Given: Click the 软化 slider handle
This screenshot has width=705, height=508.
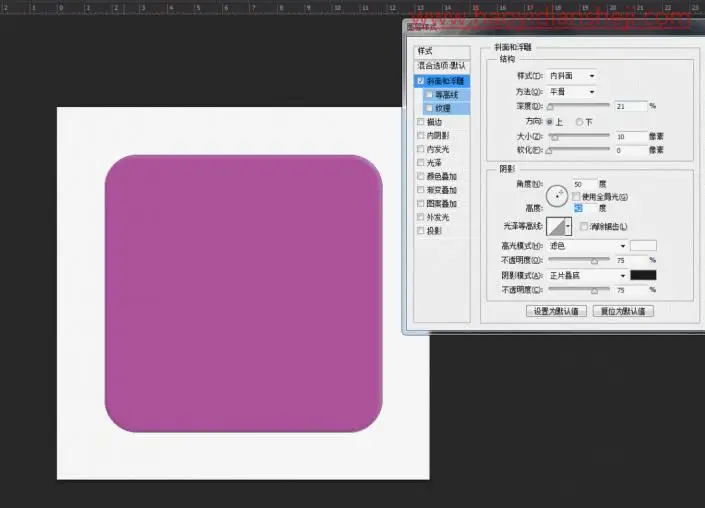Looking at the screenshot, I should pyautogui.click(x=549, y=151).
